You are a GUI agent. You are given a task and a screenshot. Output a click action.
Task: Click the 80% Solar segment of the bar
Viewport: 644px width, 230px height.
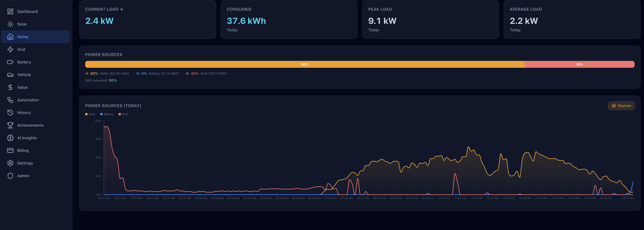[305, 64]
